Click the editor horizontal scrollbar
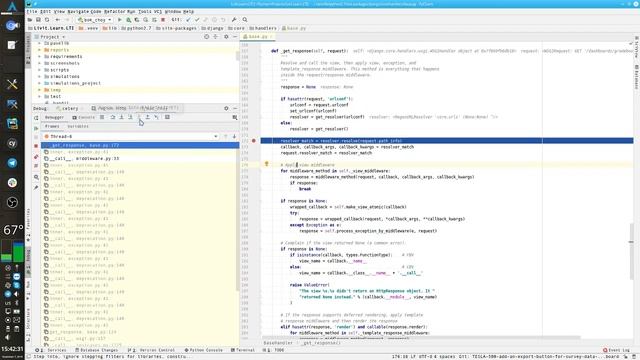The width and height of the screenshot is (640, 360). [x=420, y=338]
